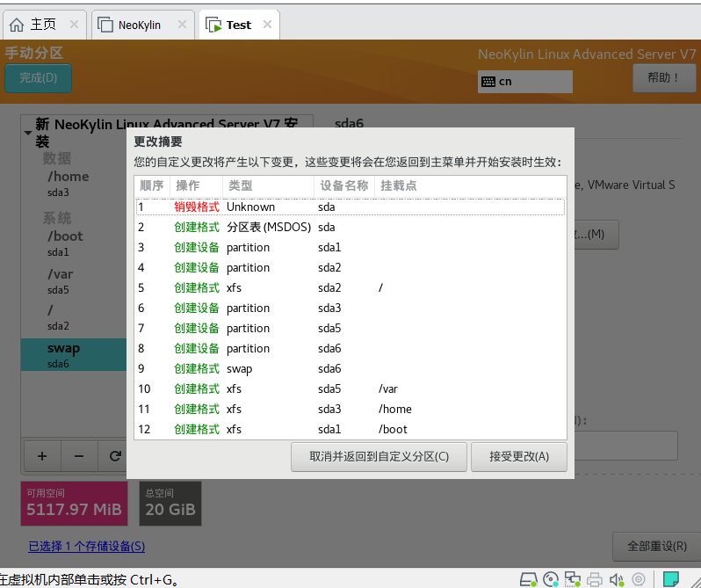This screenshot has height=588, width=701.
Task: Select the / sda2 partition entry
Action: [74, 317]
